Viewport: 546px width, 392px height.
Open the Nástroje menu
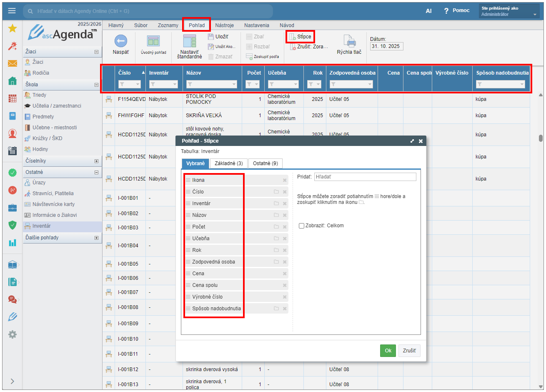(x=224, y=25)
